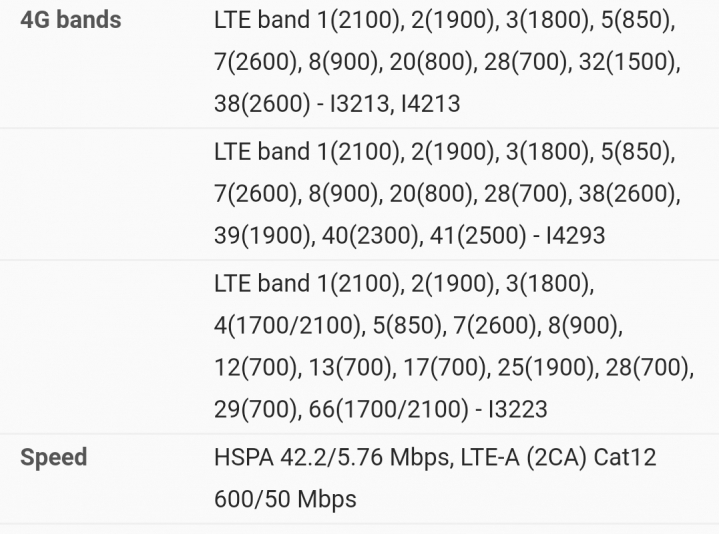The height and width of the screenshot is (534, 720).
Task: Click the I4293 model number
Action: click(x=575, y=235)
